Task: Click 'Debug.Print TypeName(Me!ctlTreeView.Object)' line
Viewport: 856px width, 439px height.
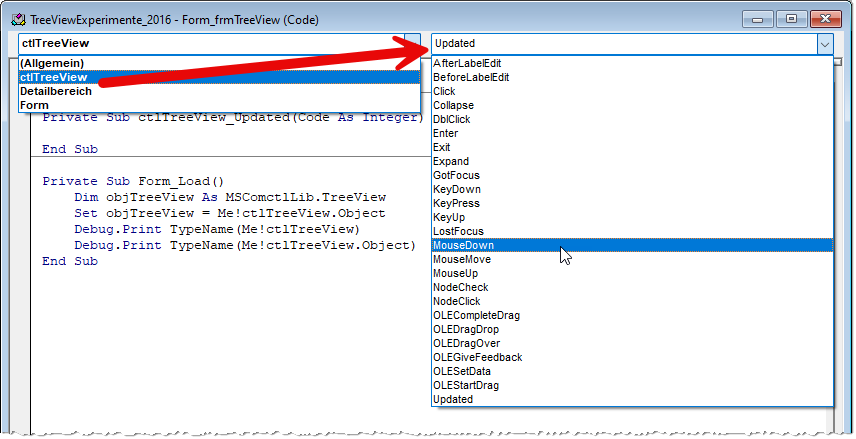Action: click(x=245, y=246)
